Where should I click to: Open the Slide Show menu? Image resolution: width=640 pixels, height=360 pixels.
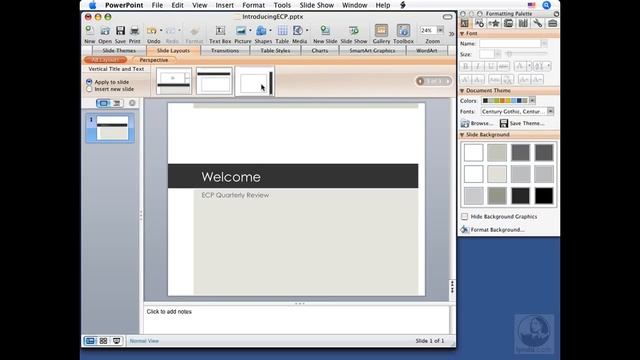tap(317, 5)
